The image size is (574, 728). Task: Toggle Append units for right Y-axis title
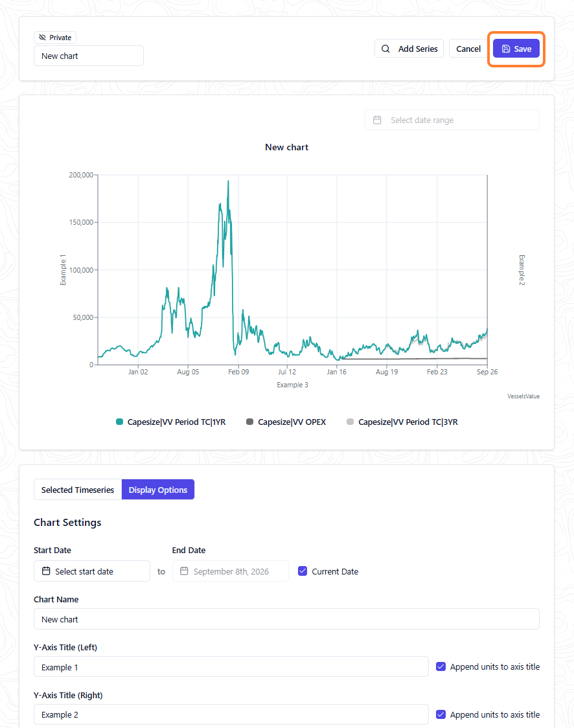pos(441,714)
